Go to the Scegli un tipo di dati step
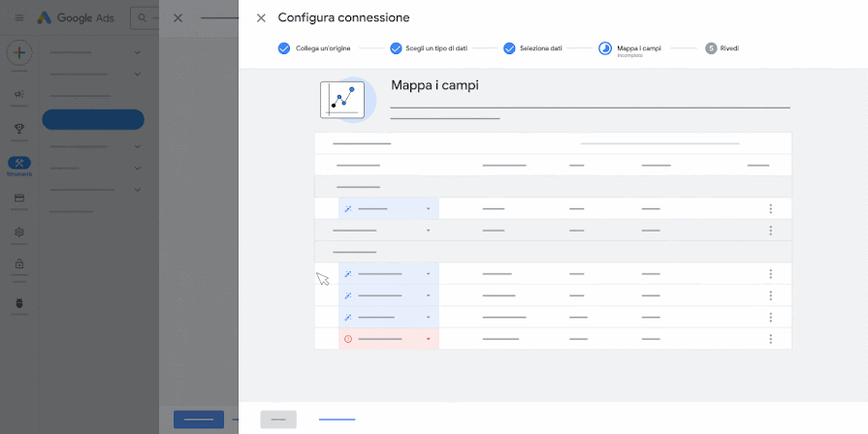This screenshot has width=868, height=434. (429, 48)
